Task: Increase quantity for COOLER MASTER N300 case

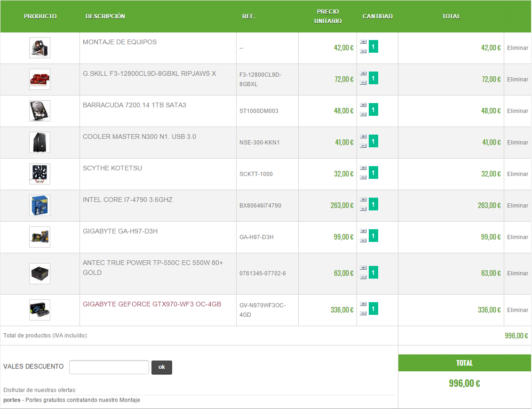Action: (363, 136)
